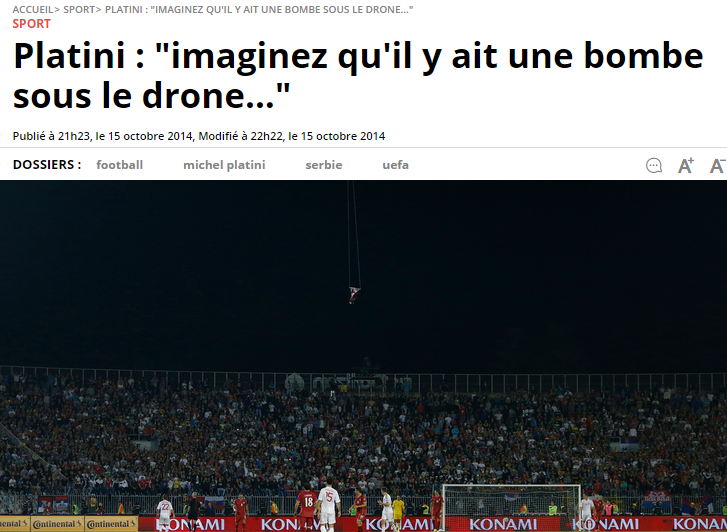
Task: Click the publication date line
Action: 199,136
